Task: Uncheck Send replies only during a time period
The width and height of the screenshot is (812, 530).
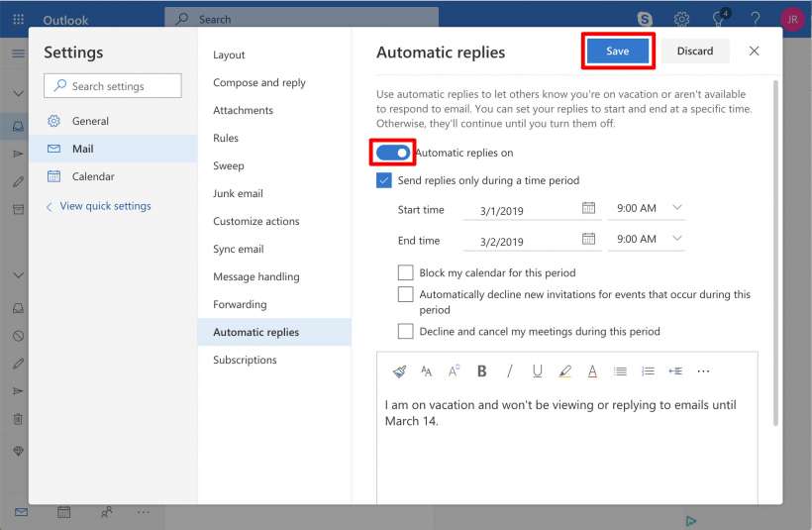Action: pos(384,180)
